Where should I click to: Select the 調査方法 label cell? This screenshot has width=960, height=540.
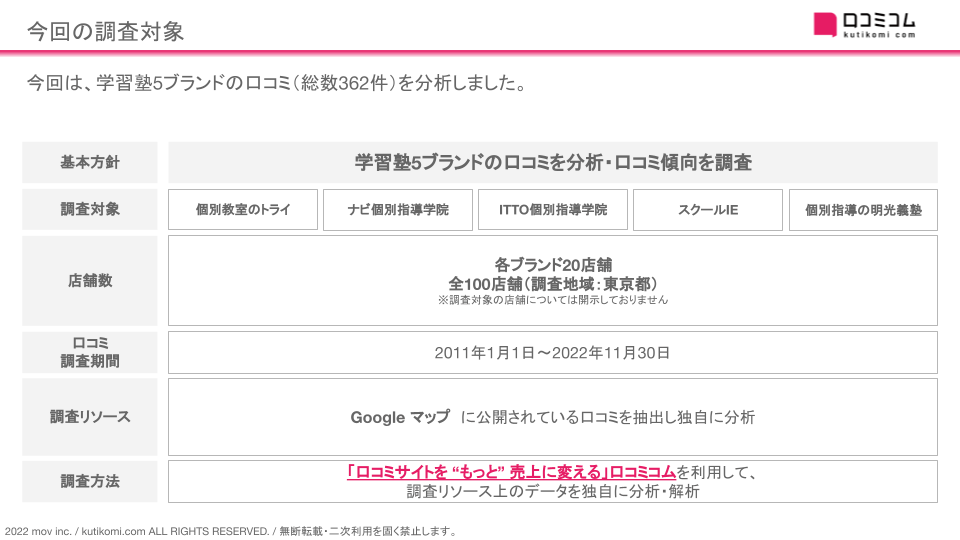point(90,481)
